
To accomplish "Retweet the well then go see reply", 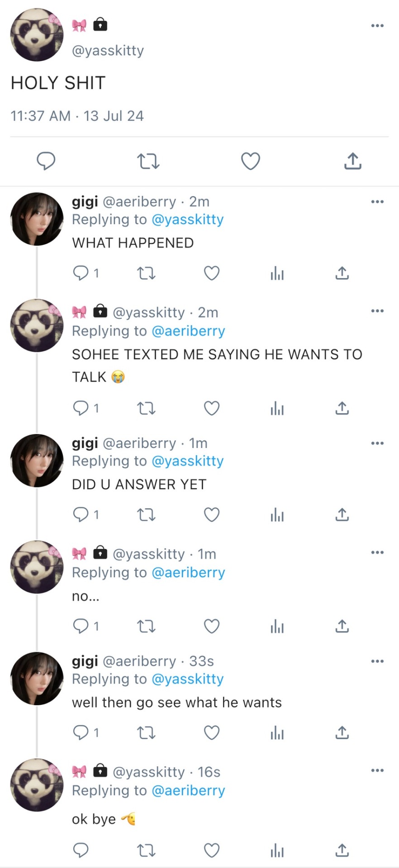I will [x=146, y=732].
